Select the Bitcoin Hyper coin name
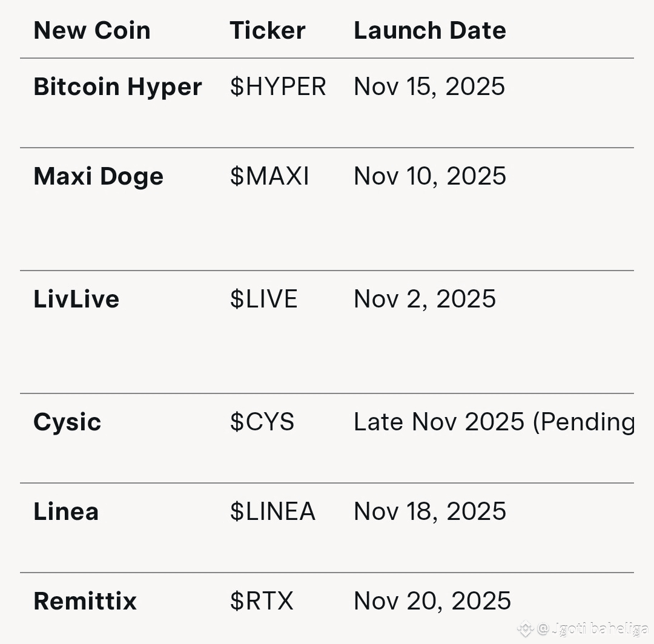Image resolution: width=654 pixels, height=644 pixels. tap(117, 87)
